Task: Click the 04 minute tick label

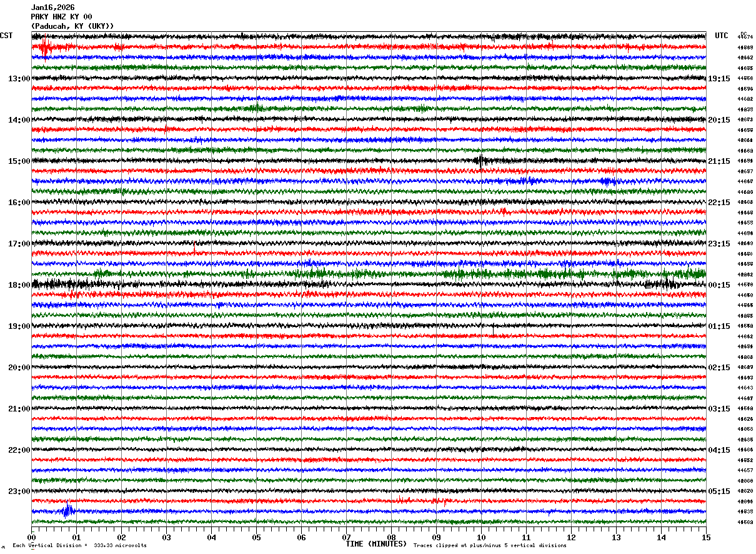Action: [211, 537]
